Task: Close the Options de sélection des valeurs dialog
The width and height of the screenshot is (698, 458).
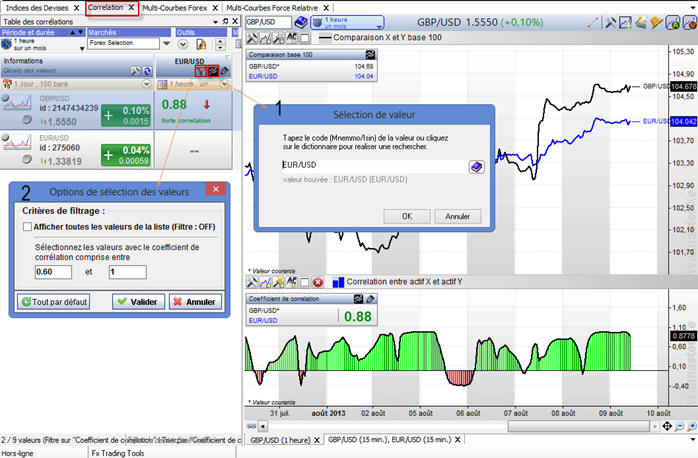Action: coord(216,189)
